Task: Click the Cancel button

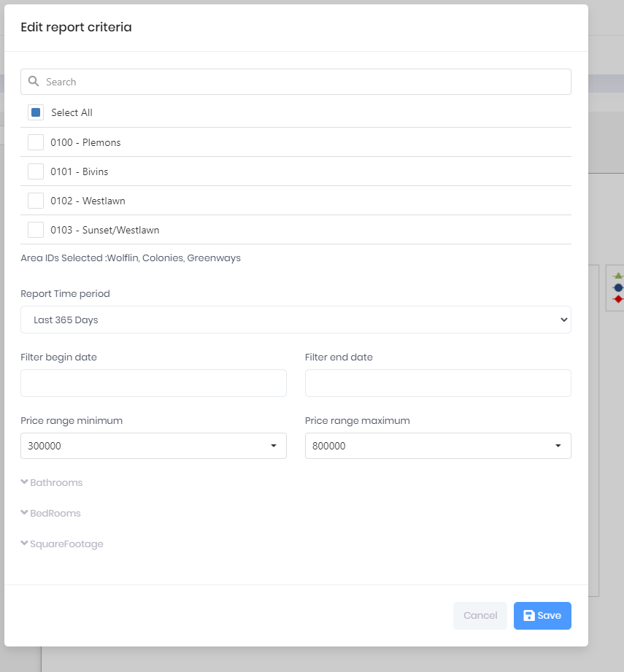Action: tap(480, 616)
